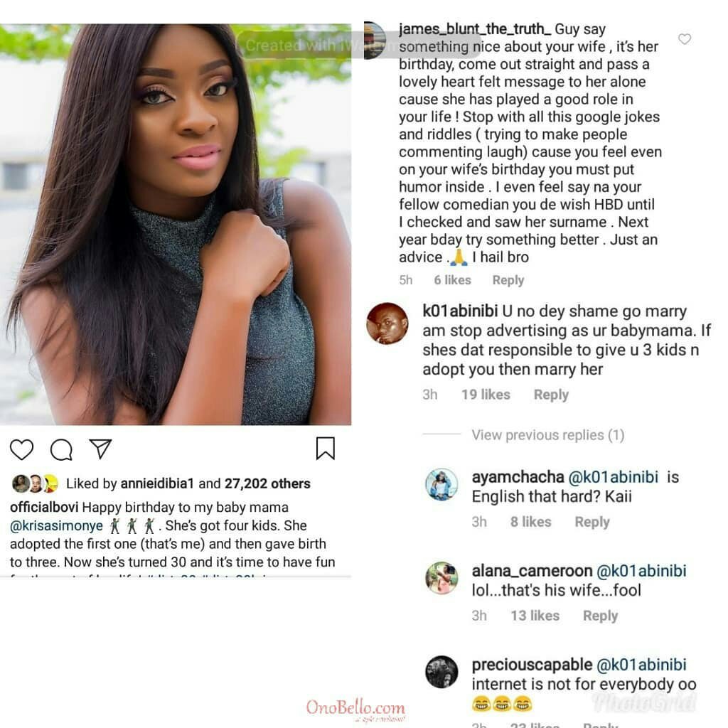728x728 pixels.
Task: Share post using the paper plane icon
Action: 100,449
